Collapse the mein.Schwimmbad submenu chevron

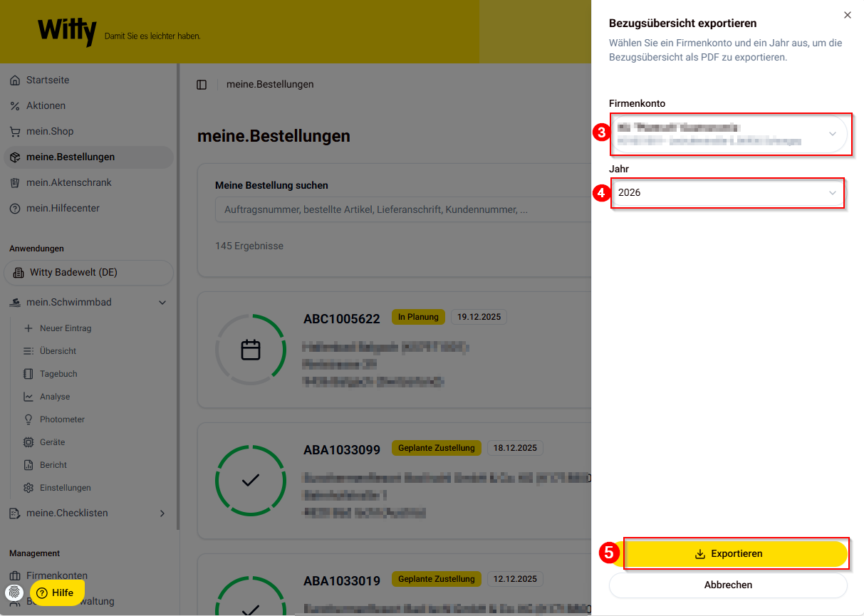point(162,303)
